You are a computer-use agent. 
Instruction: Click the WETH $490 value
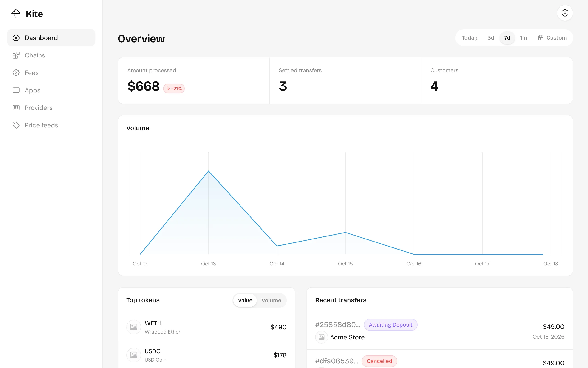pyautogui.click(x=278, y=327)
